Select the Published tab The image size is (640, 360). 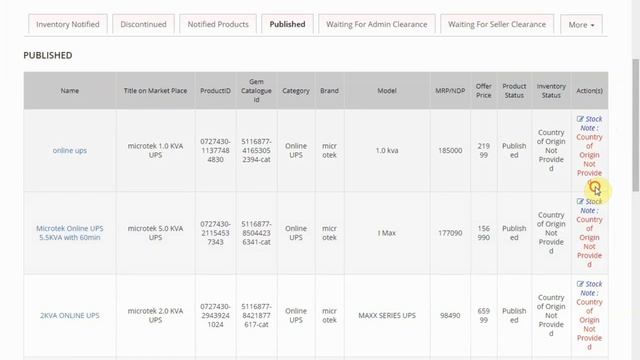coord(287,24)
